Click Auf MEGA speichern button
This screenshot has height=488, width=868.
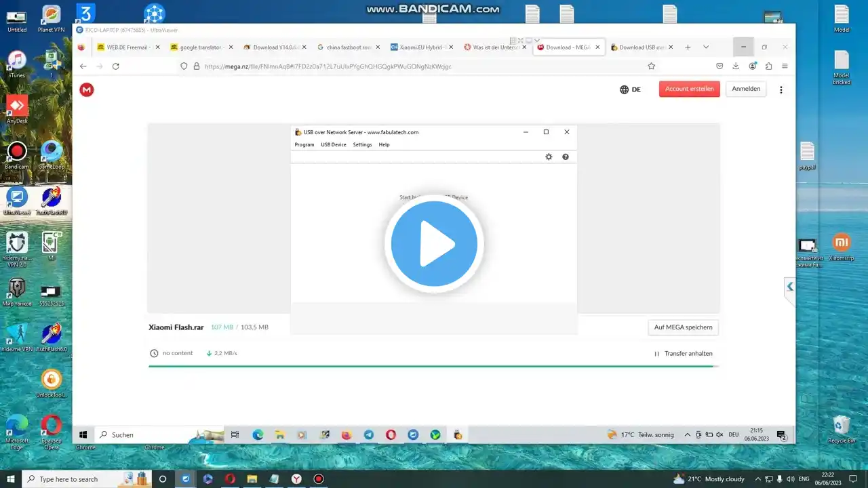pos(683,327)
